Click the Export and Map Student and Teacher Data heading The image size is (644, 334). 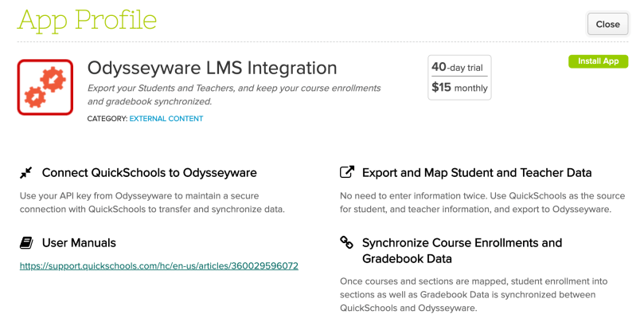pyautogui.click(x=477, y=173)
